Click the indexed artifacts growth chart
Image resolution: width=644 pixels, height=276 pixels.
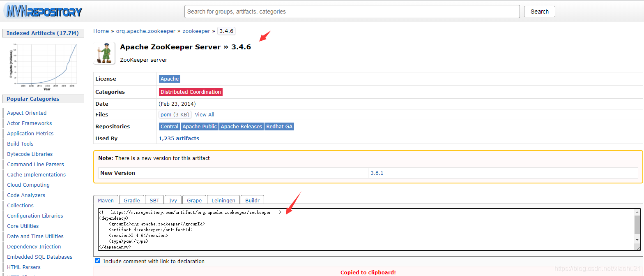[x=43, y=66]
